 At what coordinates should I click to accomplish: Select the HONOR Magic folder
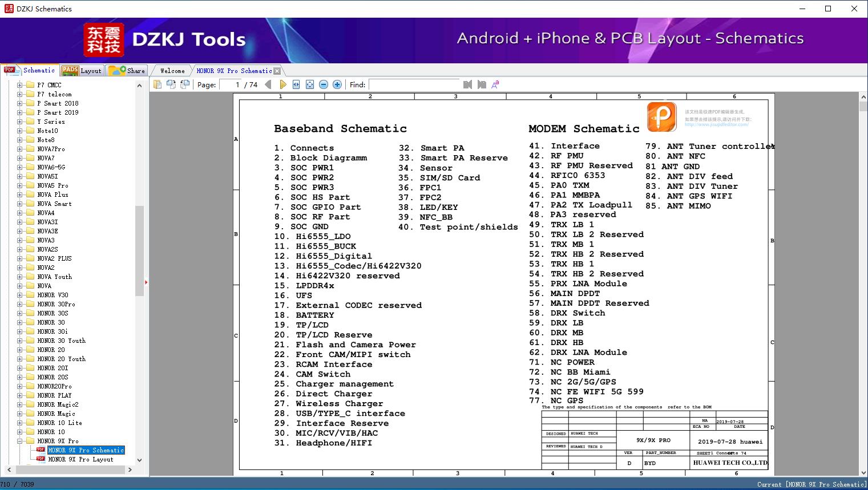(56, 414)
